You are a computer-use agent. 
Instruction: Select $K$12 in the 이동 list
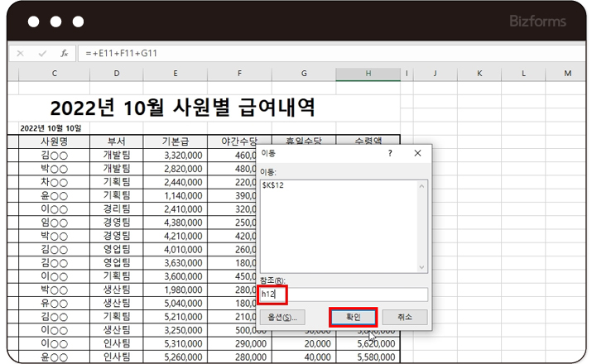tap(273, 185)
